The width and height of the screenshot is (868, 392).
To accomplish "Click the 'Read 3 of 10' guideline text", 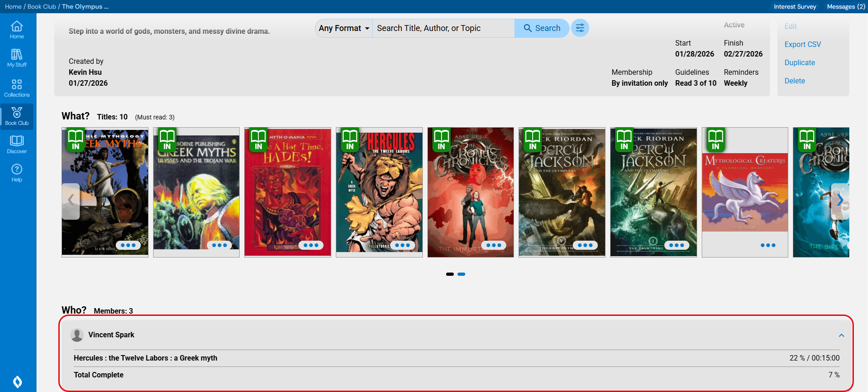I will (696, 83).
